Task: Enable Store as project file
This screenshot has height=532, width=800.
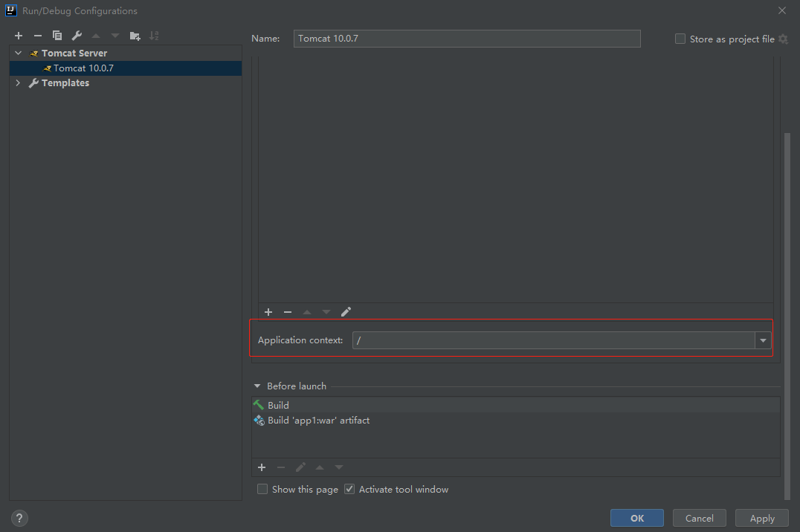Action: click(x=680, y=39)
